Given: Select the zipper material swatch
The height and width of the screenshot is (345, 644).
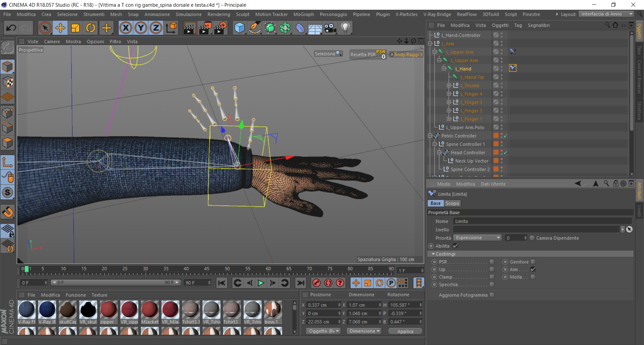Looking at the screenshot, I should [108, 312].
